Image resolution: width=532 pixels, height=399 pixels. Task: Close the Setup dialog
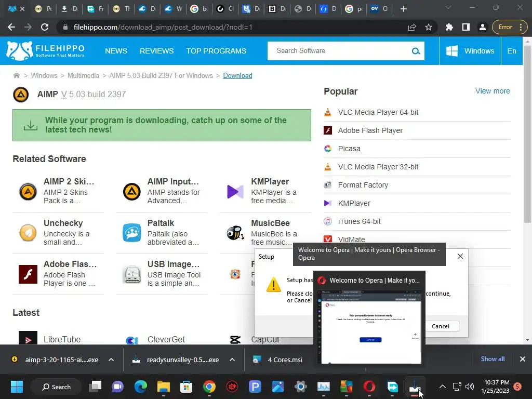[460, 256]
